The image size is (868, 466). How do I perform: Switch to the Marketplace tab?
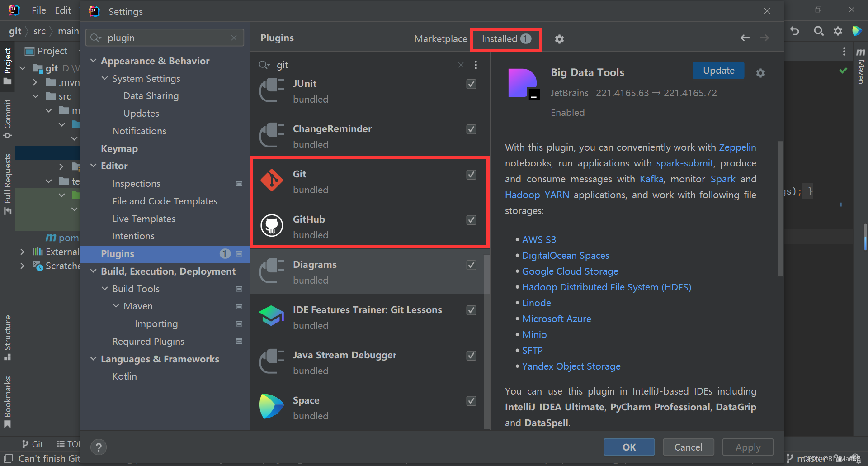[x=441, y=39]
